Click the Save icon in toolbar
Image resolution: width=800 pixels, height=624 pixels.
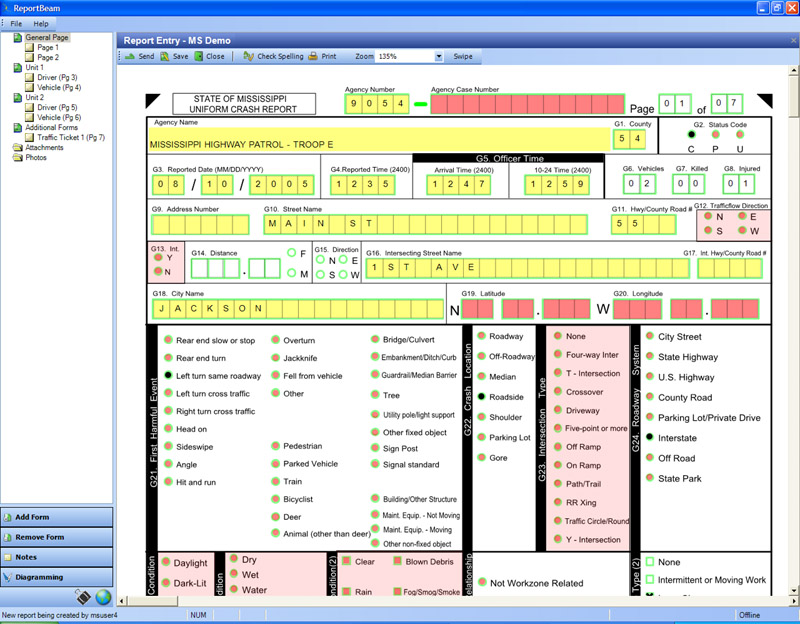[x=165, y=56]
